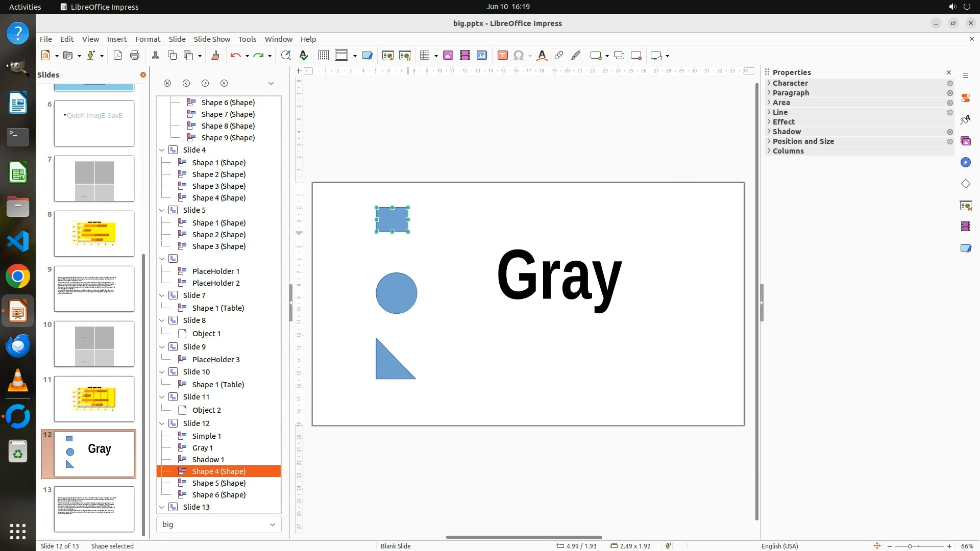Open the document dropdown showing 'big'
Viewport: 980px width, 551px height.
[219, 524]
